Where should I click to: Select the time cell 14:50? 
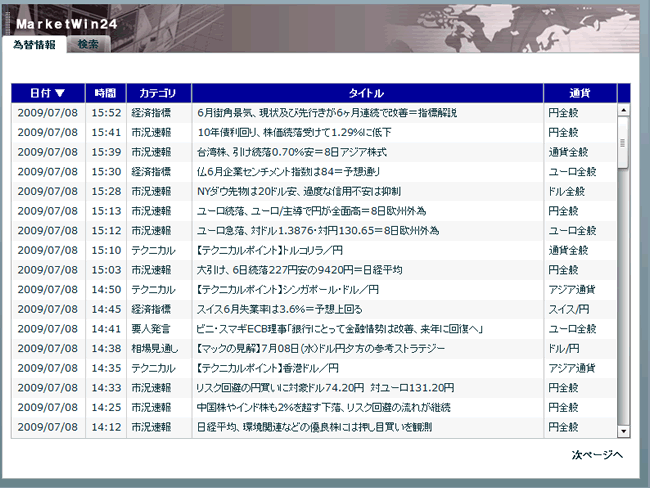[x=106, y=289]
